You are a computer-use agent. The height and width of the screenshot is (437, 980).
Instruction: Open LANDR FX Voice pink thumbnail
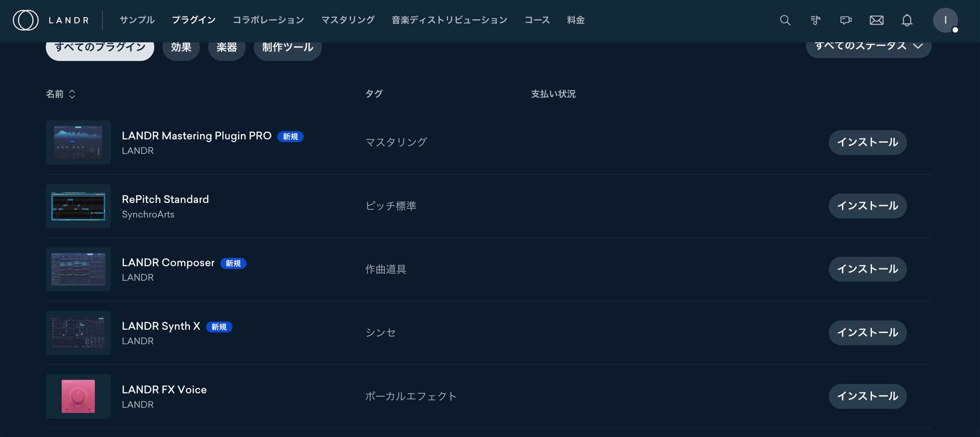pos(78,396)
